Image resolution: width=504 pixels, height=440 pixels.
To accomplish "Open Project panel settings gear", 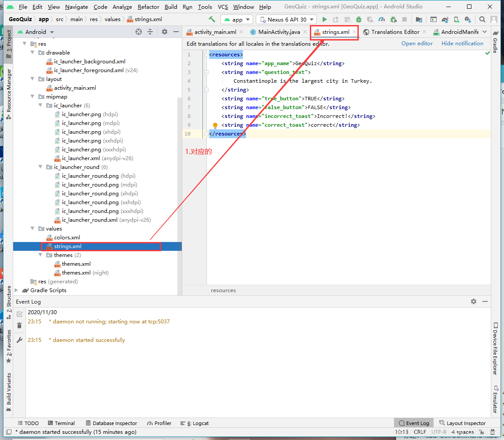I will (x=165, y=32).
